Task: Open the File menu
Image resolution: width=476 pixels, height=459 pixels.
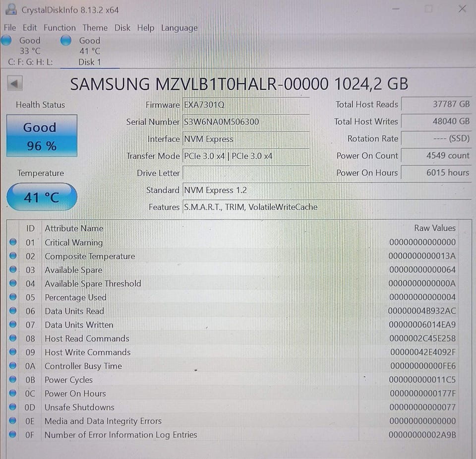Action: 10,28
